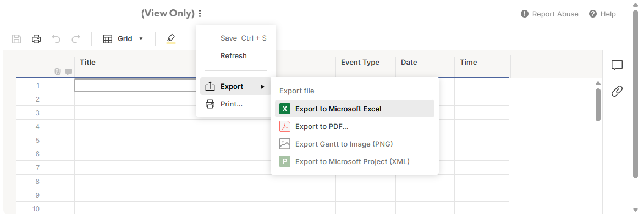Click the grid vertical scrollbar thumb

pyautogui.click(x=598, y=105)
